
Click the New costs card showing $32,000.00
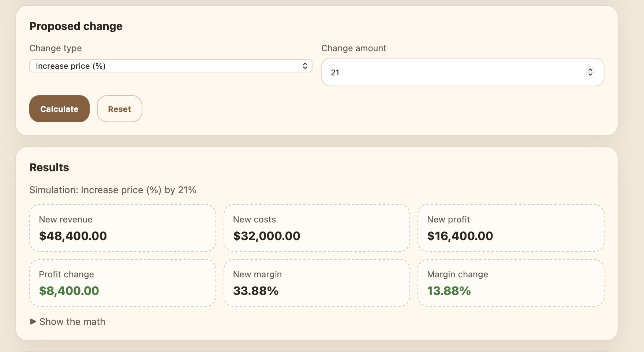point(317,228)
